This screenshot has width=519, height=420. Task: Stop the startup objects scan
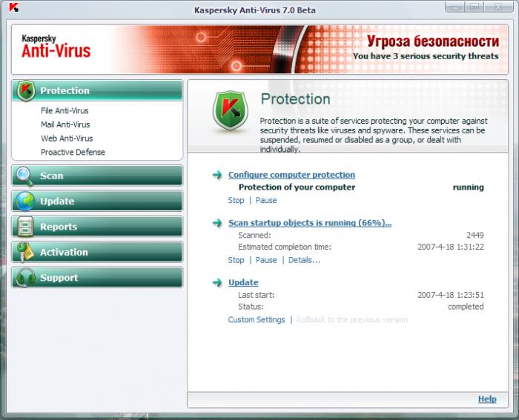point(236,260)
